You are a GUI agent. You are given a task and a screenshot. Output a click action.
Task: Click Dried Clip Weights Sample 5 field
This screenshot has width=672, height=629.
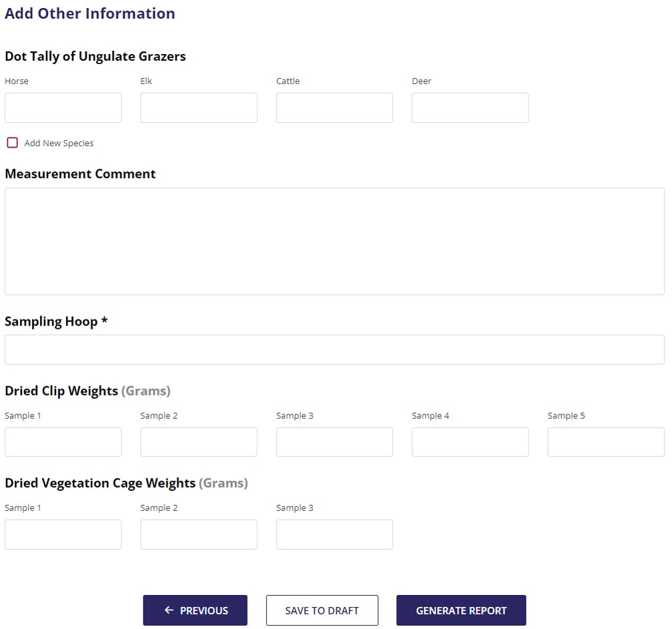606,442
